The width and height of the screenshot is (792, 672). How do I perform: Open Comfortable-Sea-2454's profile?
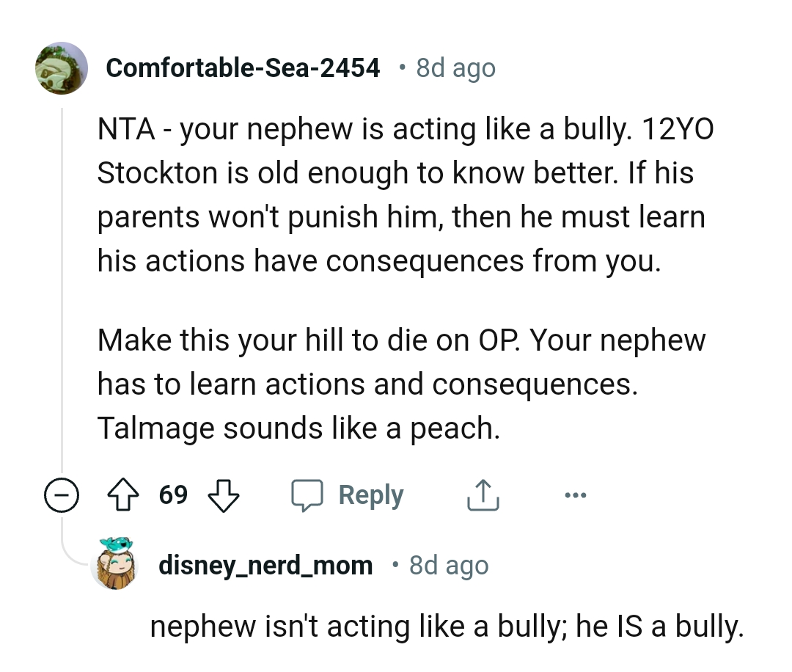[243, 67]
